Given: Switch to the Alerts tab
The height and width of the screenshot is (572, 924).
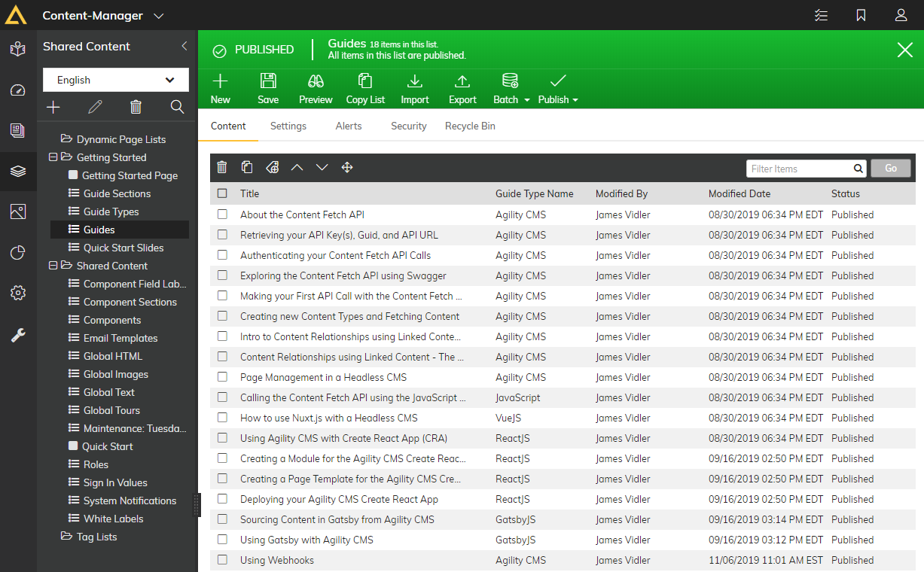Looking at the screenshot, I should point(349,126).
